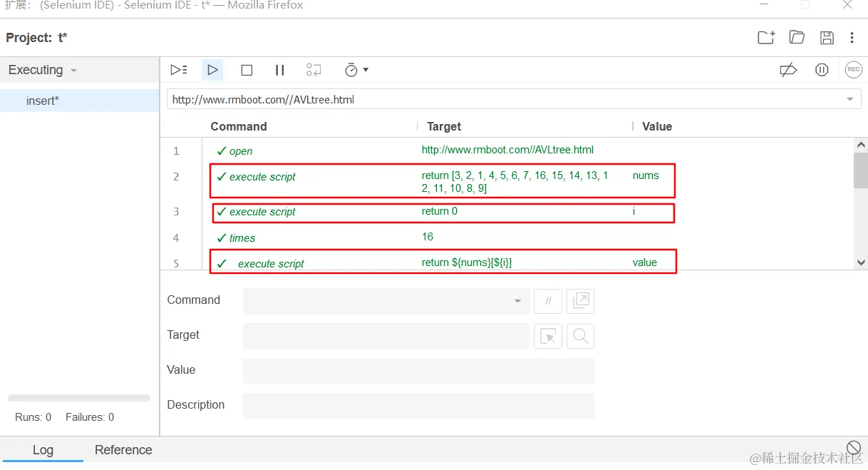Stop test execution
Image resolution: width=868 pixels, height=470 pixels.
point(247,70)
